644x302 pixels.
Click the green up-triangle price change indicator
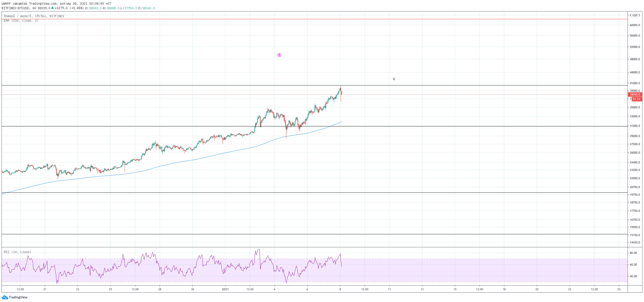tap(52, 8)
